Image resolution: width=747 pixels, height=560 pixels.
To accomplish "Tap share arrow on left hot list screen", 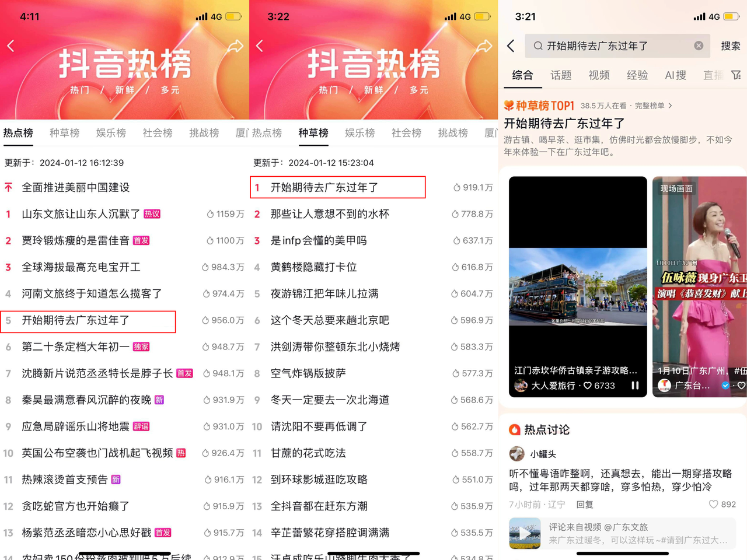I will 235,46.
